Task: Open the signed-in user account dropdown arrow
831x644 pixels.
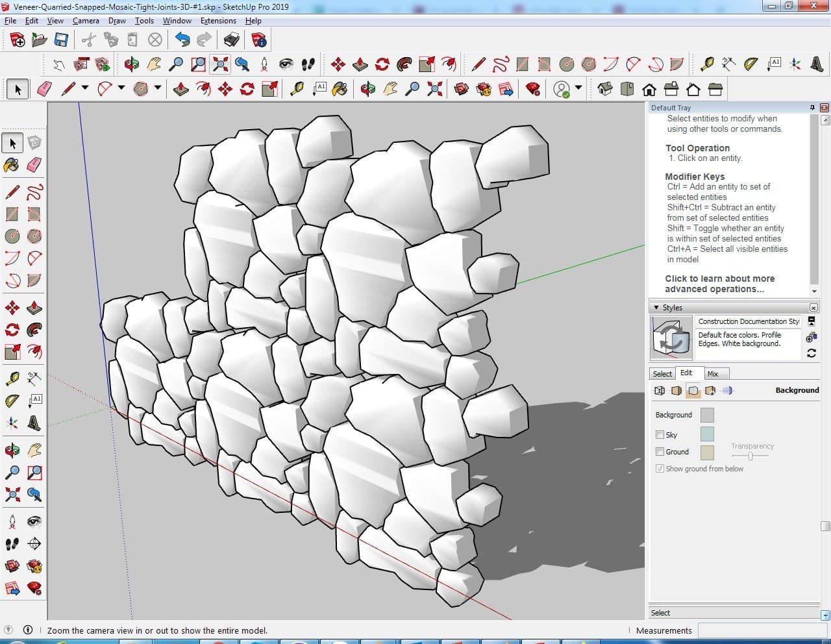Action: pos(578,88)
